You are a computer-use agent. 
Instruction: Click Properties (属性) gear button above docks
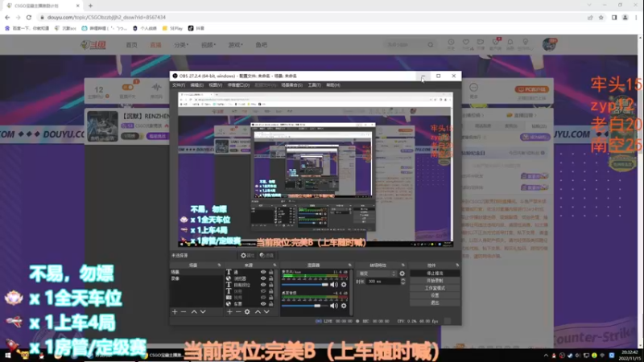point(247,255)
